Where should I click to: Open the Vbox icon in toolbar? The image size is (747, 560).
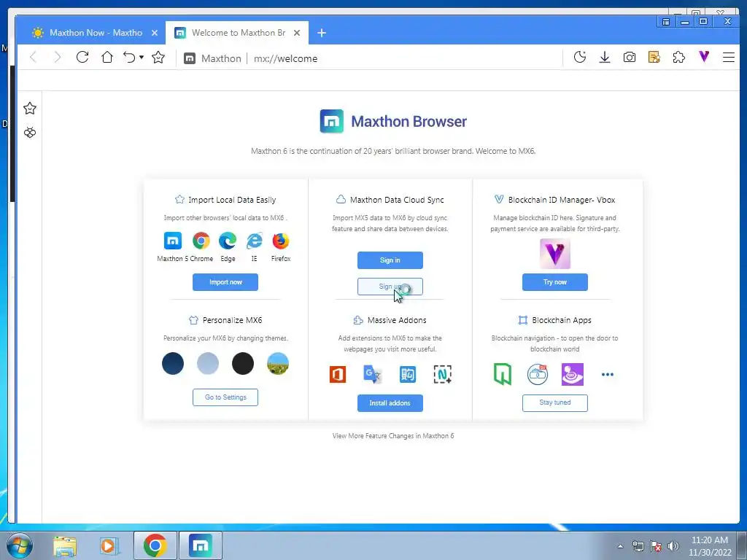tap(704, 57)
